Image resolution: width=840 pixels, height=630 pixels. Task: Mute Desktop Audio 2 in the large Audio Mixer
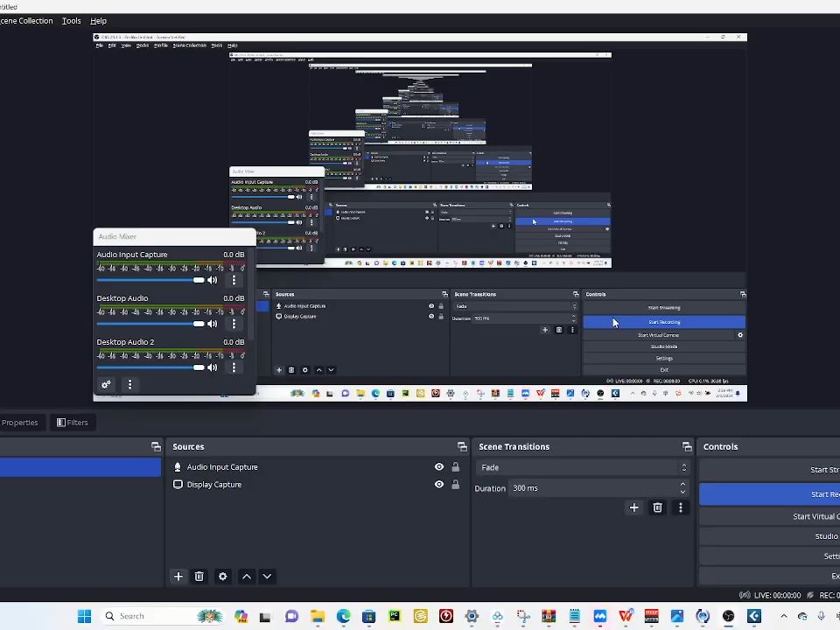[213, 367]
